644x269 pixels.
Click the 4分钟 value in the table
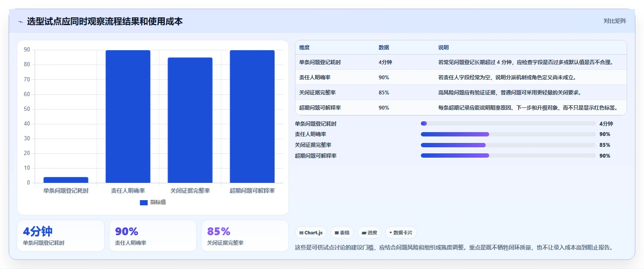(x=385, y=62)
